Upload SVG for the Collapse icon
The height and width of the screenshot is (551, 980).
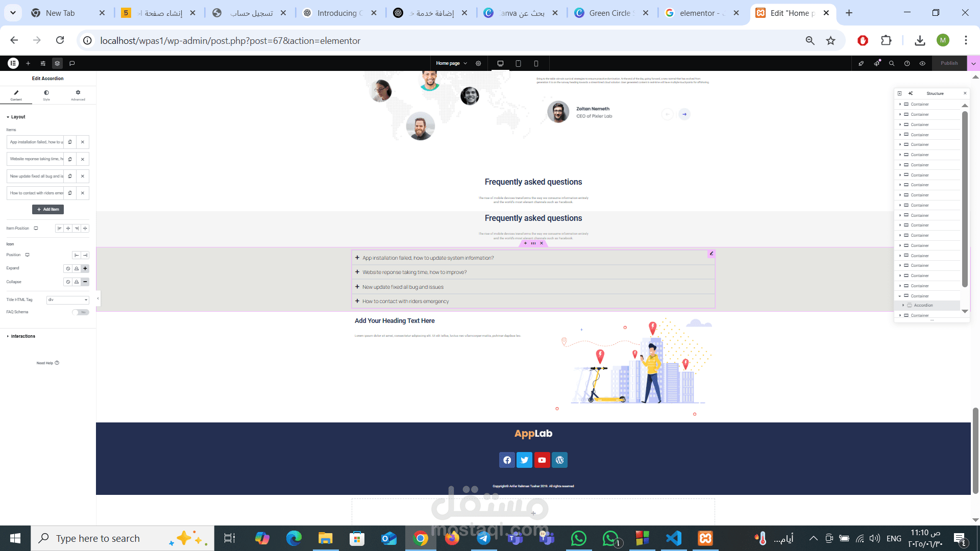pos(77,282)
